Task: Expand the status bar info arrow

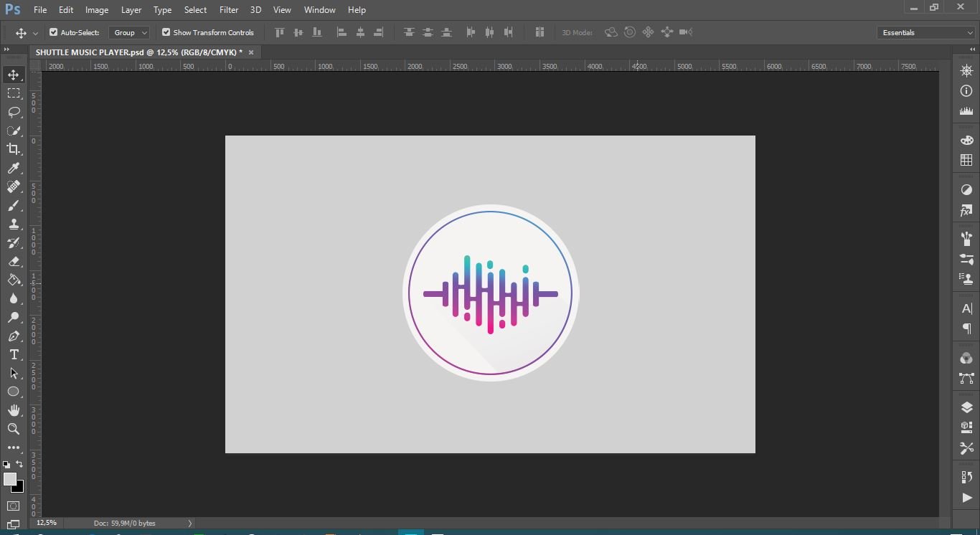Action: (x=190, y=524)
